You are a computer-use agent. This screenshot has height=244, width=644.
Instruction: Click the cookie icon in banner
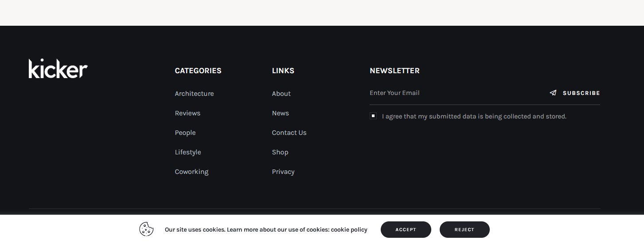[x=146, y=229]
